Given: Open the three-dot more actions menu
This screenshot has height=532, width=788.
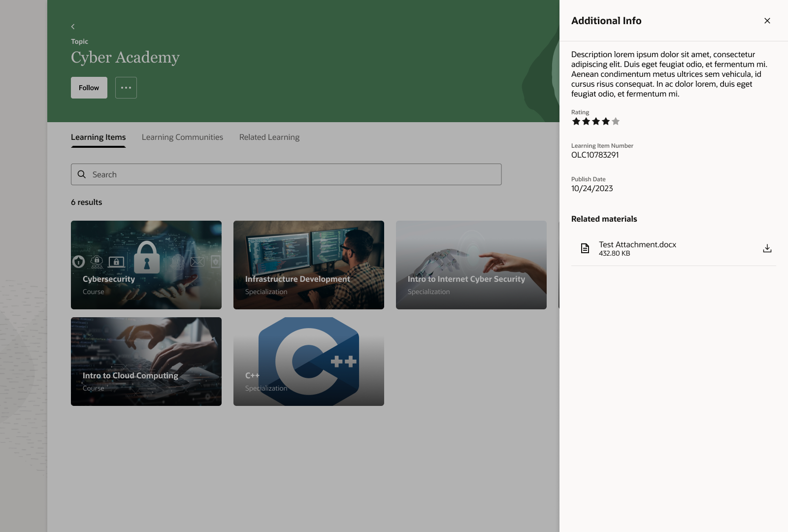Looking at the screenshot, I should [126, 88].
